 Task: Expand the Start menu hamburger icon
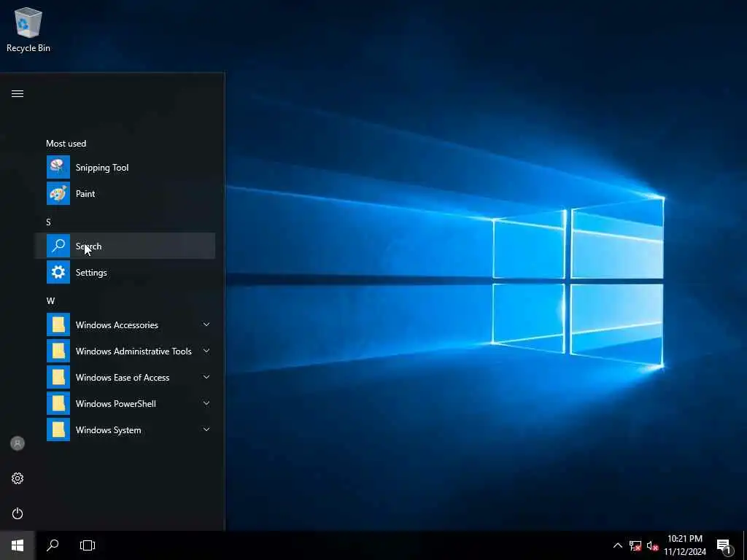pos(18,93)
